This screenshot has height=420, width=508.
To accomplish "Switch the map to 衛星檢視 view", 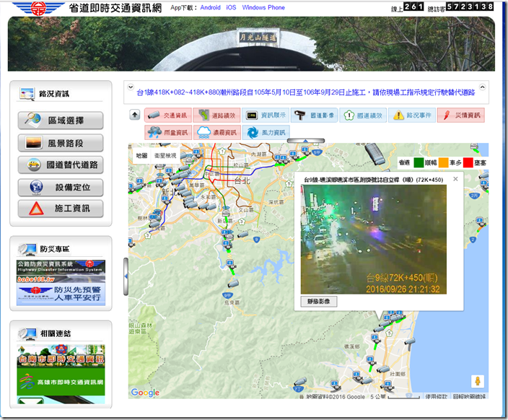I will pyautogui.click(x=165, y=156).
